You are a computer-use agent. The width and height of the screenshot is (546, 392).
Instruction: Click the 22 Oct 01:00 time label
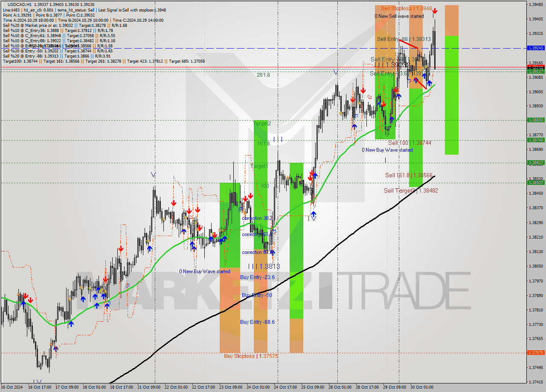pyautogui.click(x=176, y=387)
